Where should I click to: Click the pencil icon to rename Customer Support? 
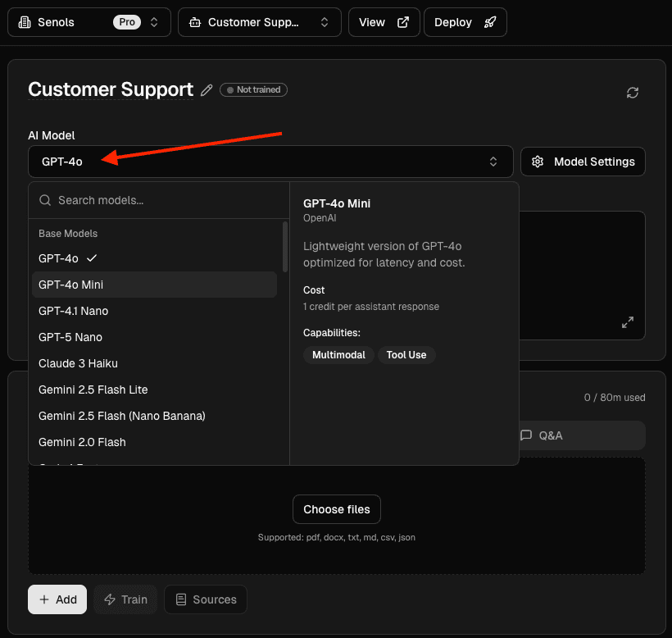(206, 90)
